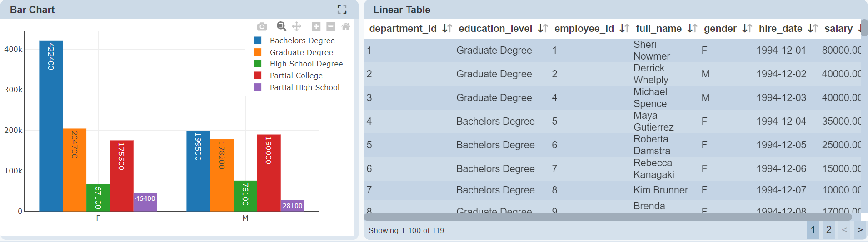Select page 1 in table pagination
The image size is (868, 244).
coord(813,230)
